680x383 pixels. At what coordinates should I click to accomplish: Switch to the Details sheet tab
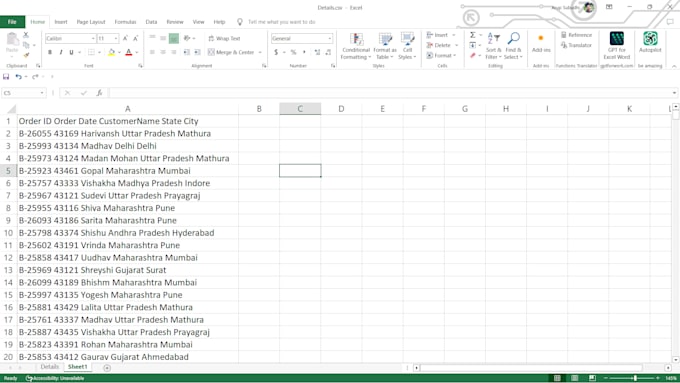click(49, 367)
